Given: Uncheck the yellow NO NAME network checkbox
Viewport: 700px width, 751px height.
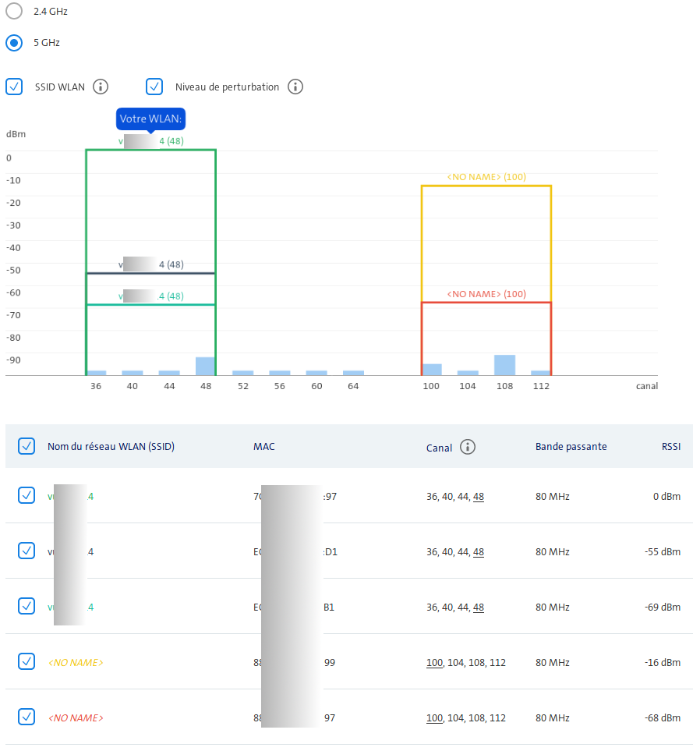Looking at the screenshot, I should click(27, 661).
